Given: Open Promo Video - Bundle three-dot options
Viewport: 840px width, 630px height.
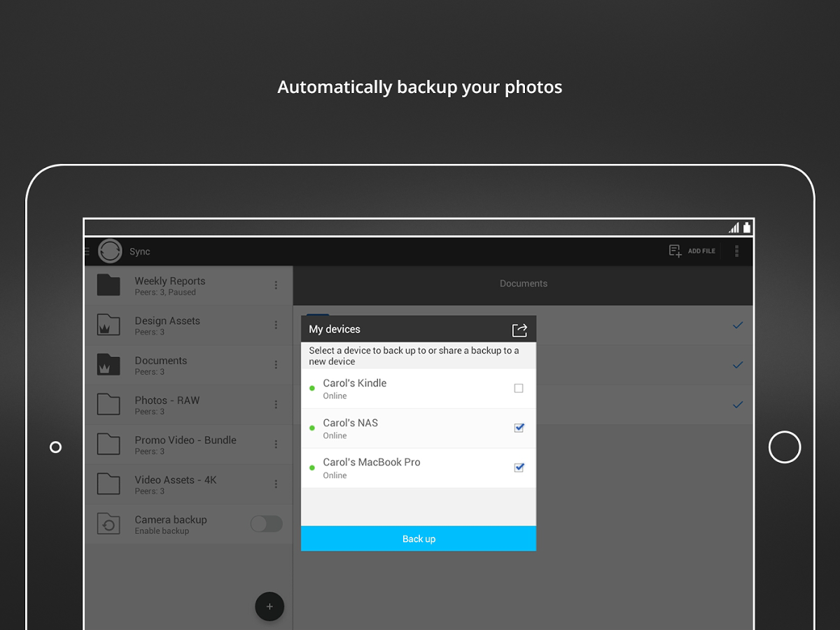Looking at the screenshot, I should click(x=276, y=444).
